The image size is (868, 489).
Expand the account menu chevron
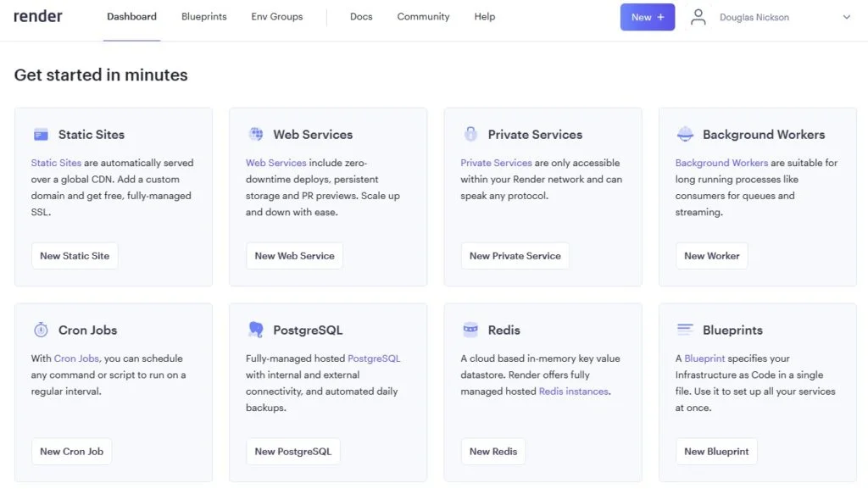click(x=847, y=17)
